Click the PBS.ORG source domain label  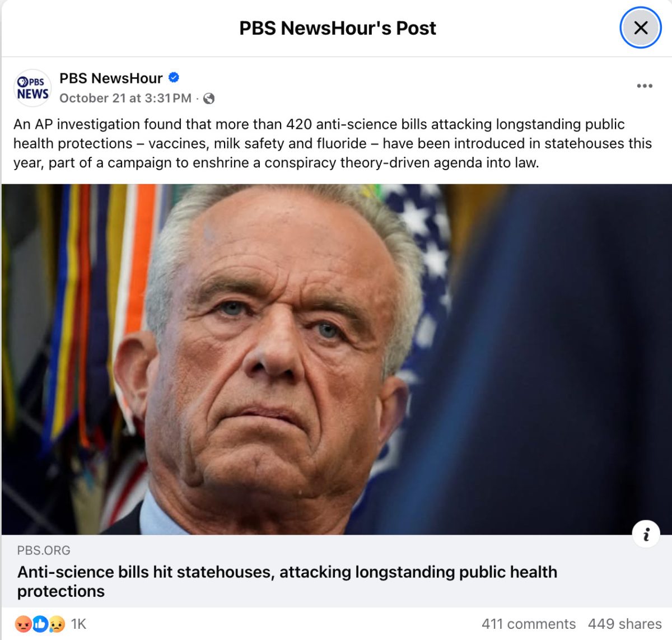(x=44, y=550)
